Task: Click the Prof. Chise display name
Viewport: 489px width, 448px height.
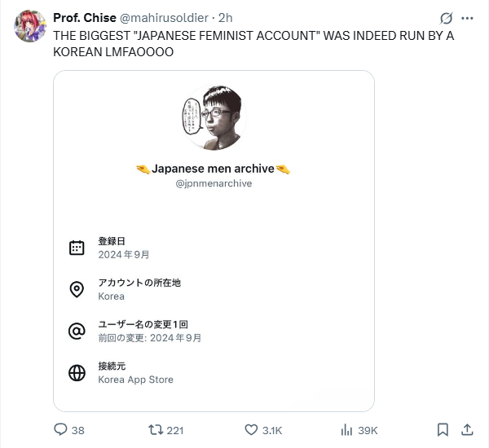Action: 84,18
